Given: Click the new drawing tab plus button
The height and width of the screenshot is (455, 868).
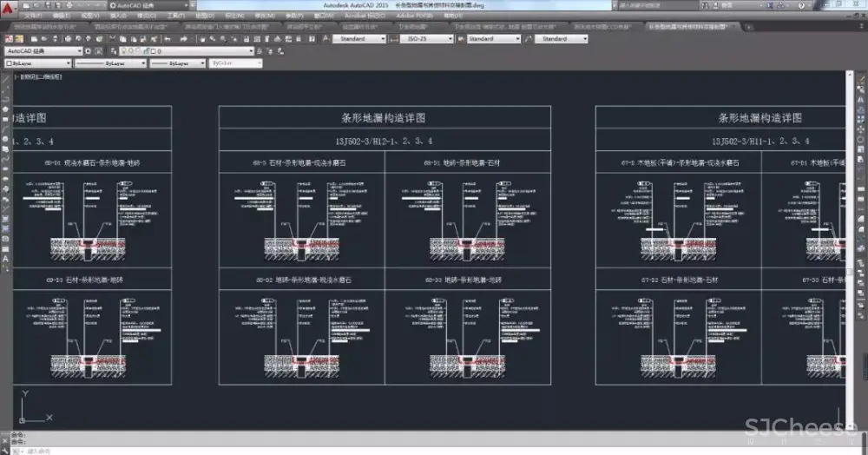Looking at the screenshot, I should (748, 26).
